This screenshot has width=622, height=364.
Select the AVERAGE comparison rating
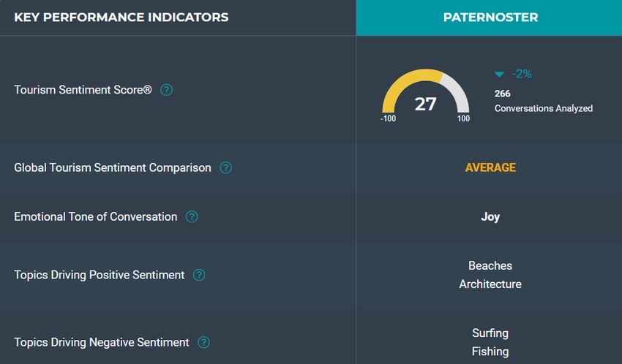(490, 167)
